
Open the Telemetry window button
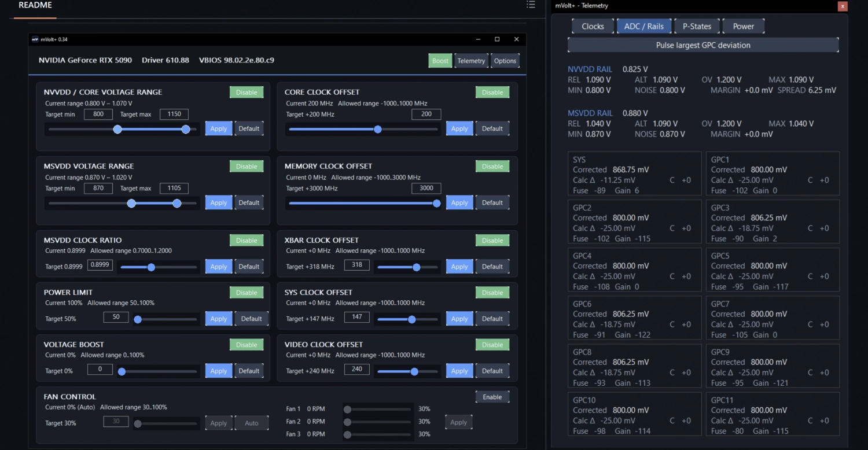471,61
